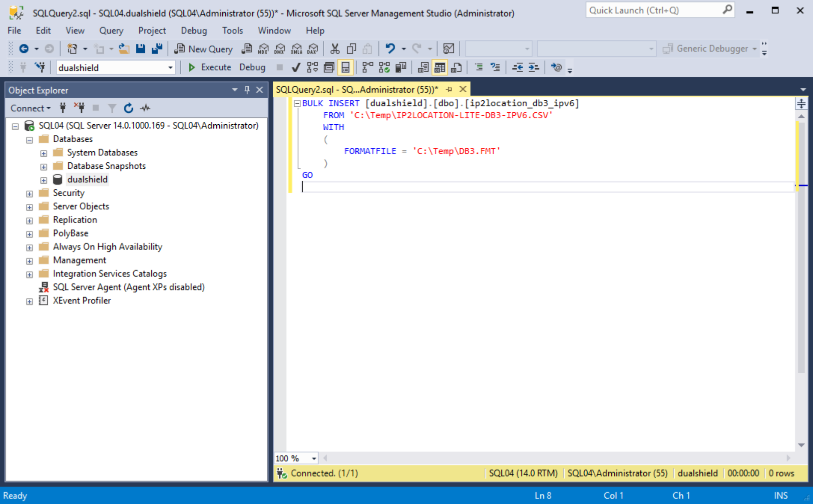813x504 pixels.
Task: Open a new MDX query
Action: (263, 49)
